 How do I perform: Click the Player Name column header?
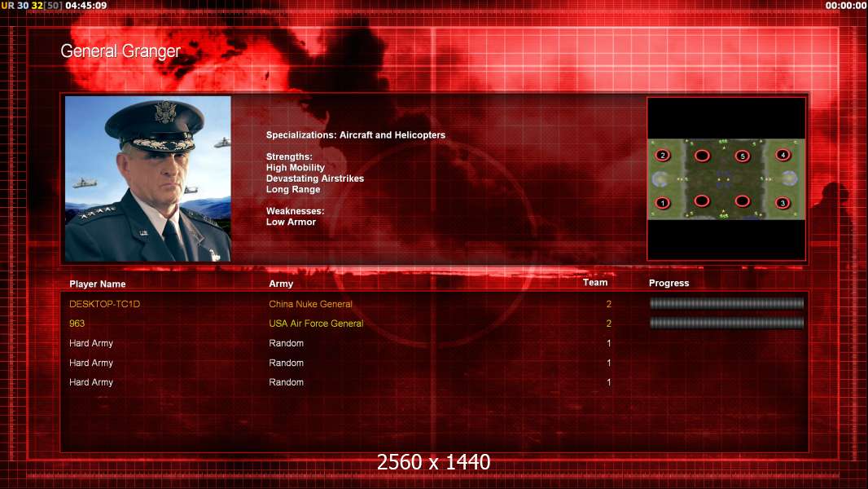pos(98,284)
